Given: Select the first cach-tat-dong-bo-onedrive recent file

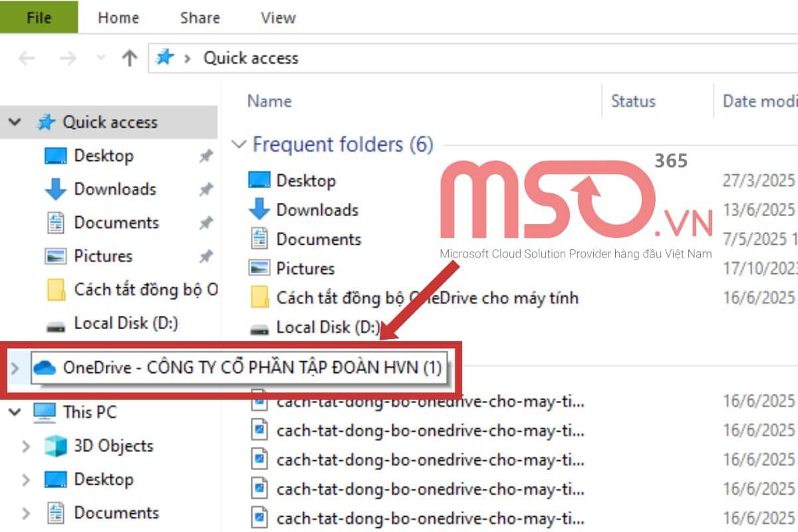Looking at the screenshot, I should pyautogui.click(x=430, y=402).
